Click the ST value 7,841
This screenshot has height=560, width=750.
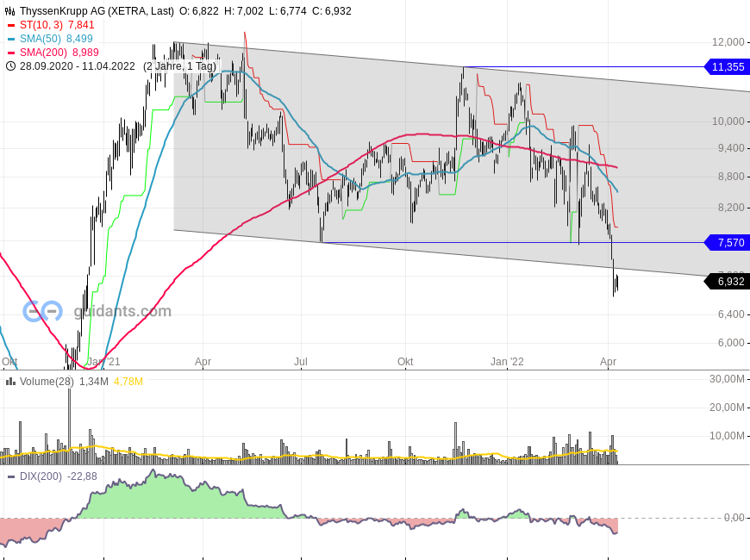click(81, 25)
